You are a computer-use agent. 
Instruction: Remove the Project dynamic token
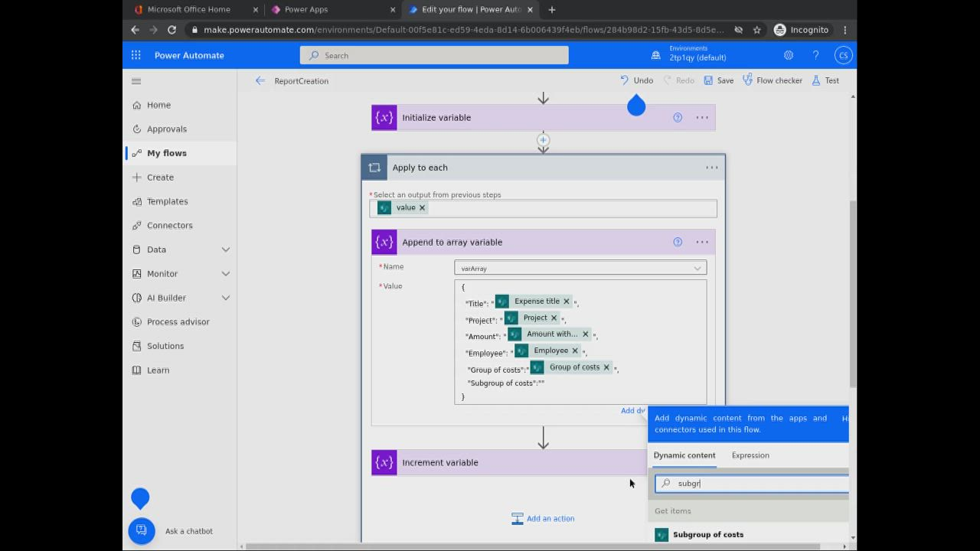pyautogui.click(x=554, y=318)
